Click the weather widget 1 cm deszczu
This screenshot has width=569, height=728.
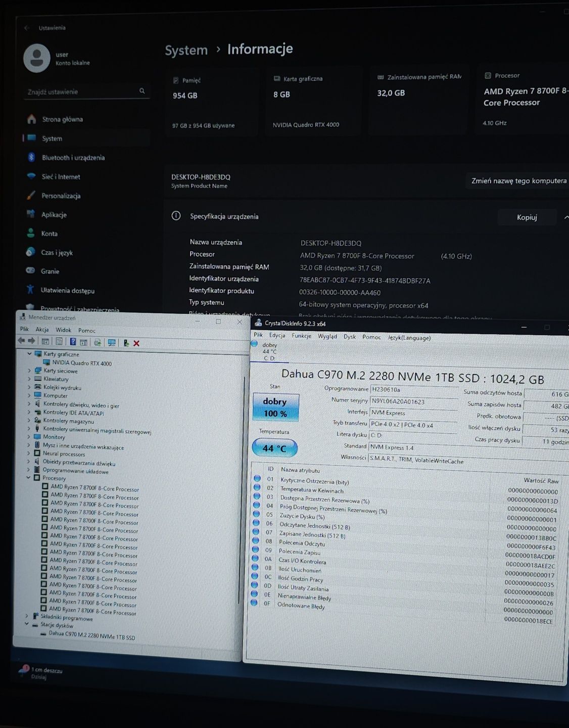tap(40, 672)
